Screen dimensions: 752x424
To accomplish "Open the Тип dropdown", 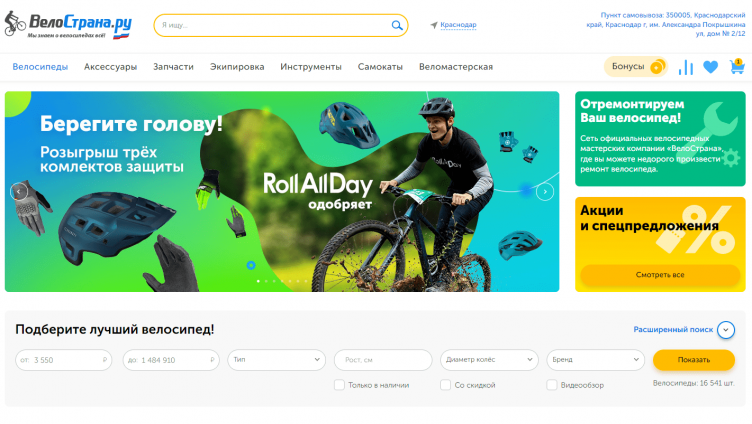I will [277, 360].
